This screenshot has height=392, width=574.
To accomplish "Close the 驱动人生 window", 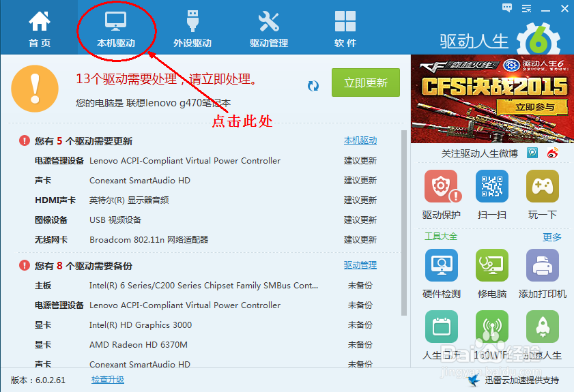I will pyautogui.click(x=565, y=9).
